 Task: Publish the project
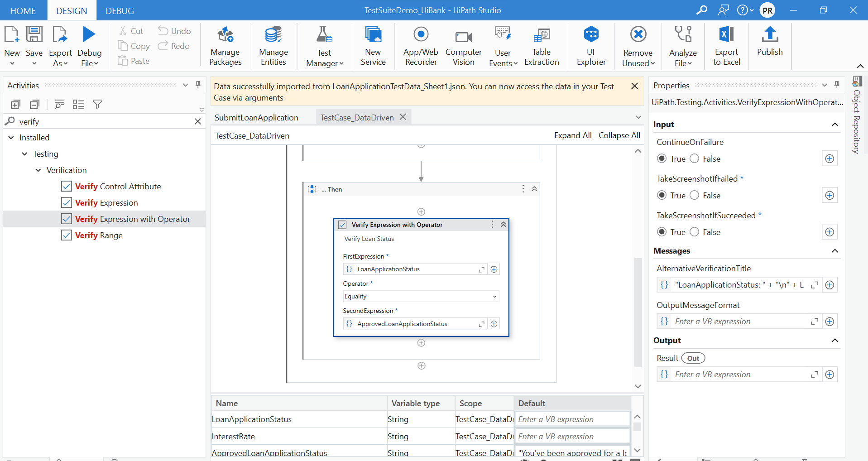coord(770,41)
